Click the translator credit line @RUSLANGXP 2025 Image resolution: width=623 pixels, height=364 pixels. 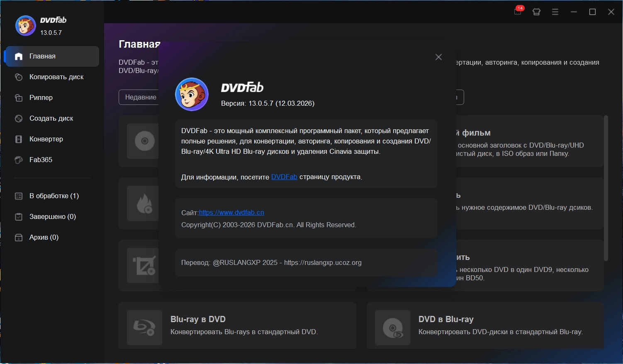tap(271, 263)
